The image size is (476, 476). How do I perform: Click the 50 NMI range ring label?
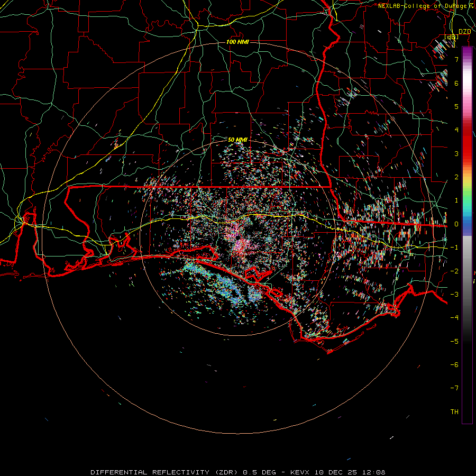coord(237,140)
